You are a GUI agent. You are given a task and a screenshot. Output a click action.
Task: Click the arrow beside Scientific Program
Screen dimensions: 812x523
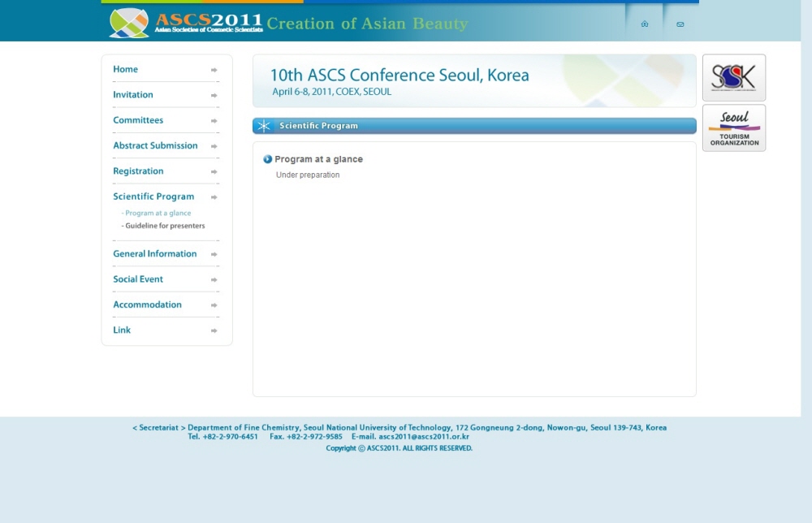(214, 197)
